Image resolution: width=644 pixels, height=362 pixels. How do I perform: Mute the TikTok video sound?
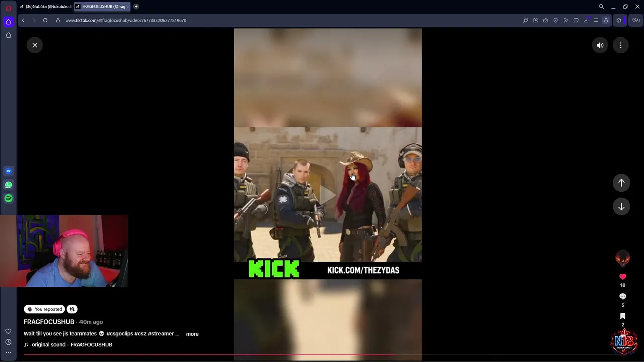(600, 45)
